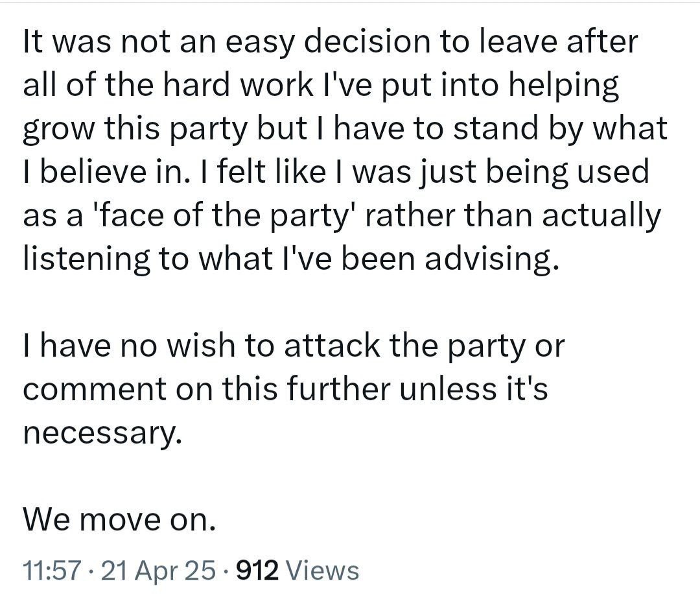Viewport: 700px width, 594px height.
Task: Click the line starting 'I have no wish'
Action: (x=294, y=346)
